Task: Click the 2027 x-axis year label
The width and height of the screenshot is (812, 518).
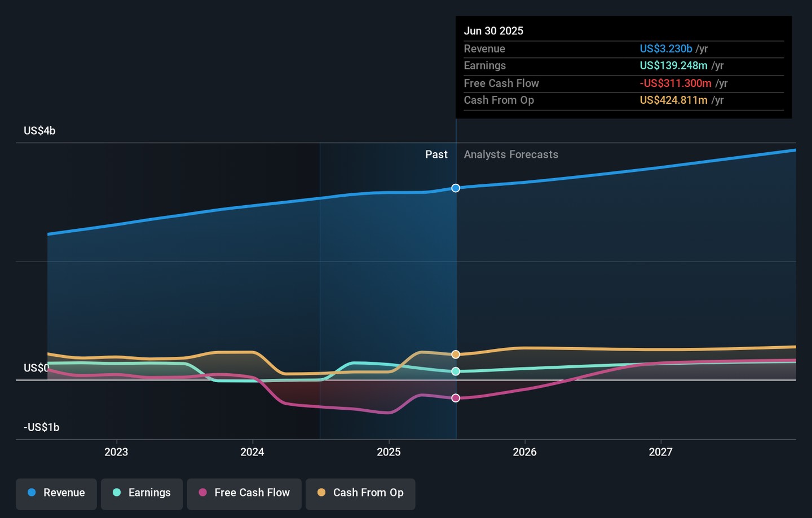Action: (x=660, y=452)
